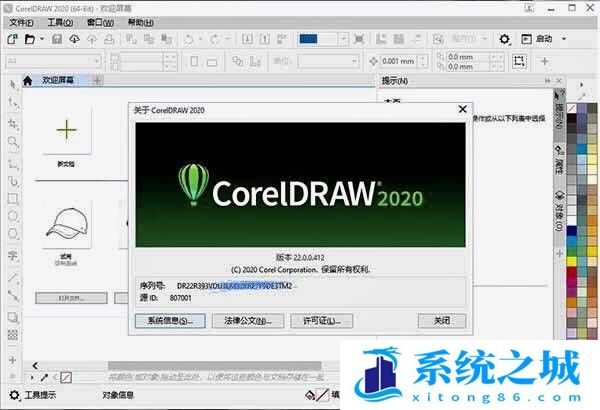Click the New document toolbar icon

(12, 39)
